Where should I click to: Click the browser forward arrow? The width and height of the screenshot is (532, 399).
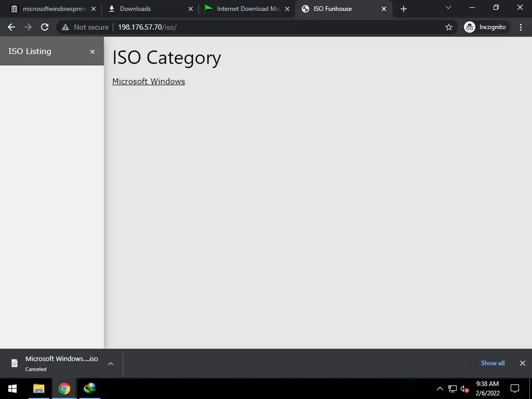pyautogui.click(x=28, y=27)
